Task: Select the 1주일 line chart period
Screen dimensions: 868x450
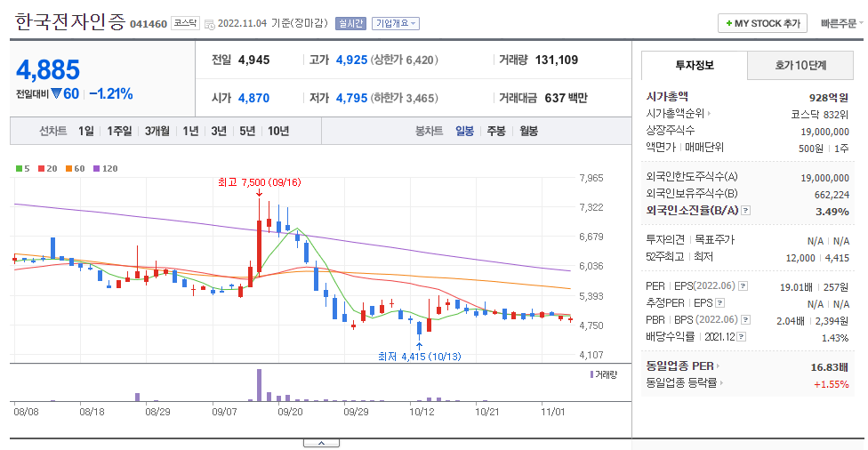Action: pyautogui.click(x=119, y=132)
